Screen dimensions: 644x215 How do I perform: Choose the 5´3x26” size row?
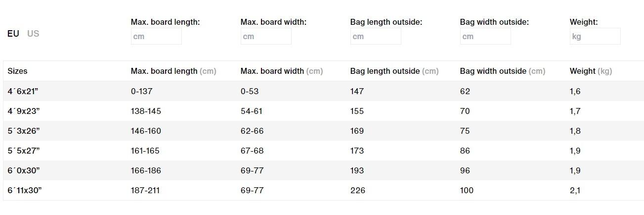click(x=323, y=131)
